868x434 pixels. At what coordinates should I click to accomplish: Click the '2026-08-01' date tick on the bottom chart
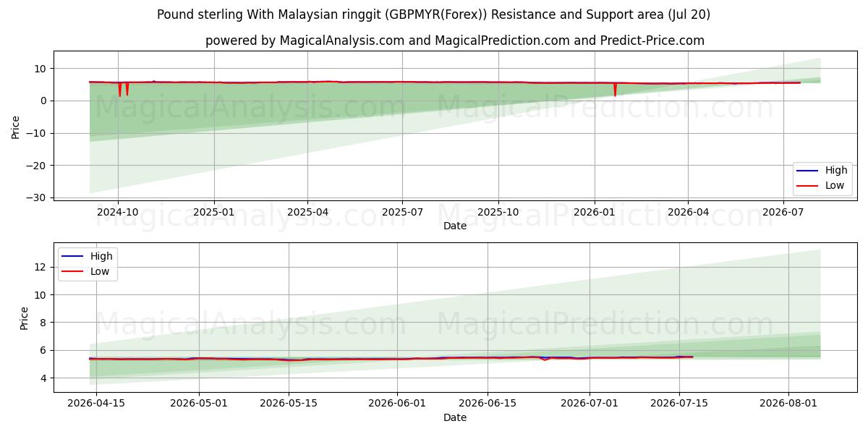click(788, 404)
